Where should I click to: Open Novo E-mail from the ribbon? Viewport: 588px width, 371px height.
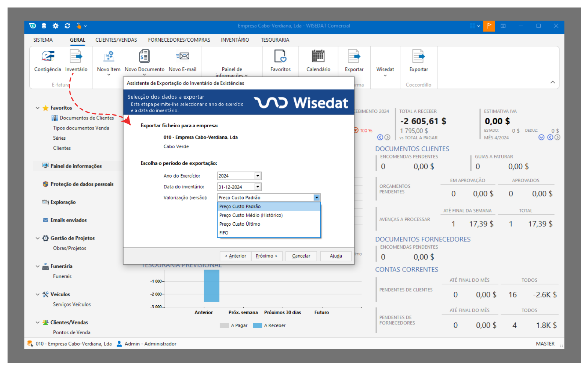(182, 57)
